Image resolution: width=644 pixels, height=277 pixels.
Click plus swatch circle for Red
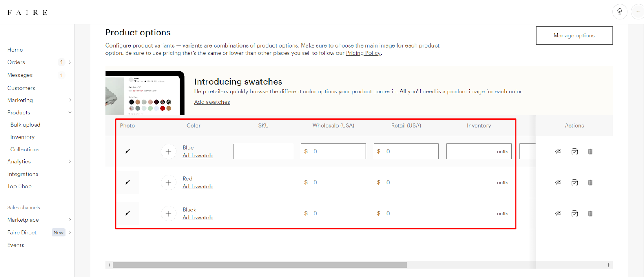pyautogui.click(x=169, y=183)
